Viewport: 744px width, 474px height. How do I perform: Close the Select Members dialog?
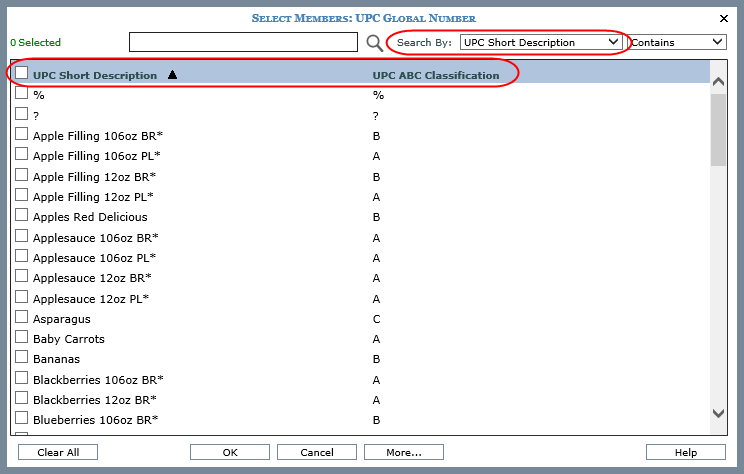[x=724, y=18]
